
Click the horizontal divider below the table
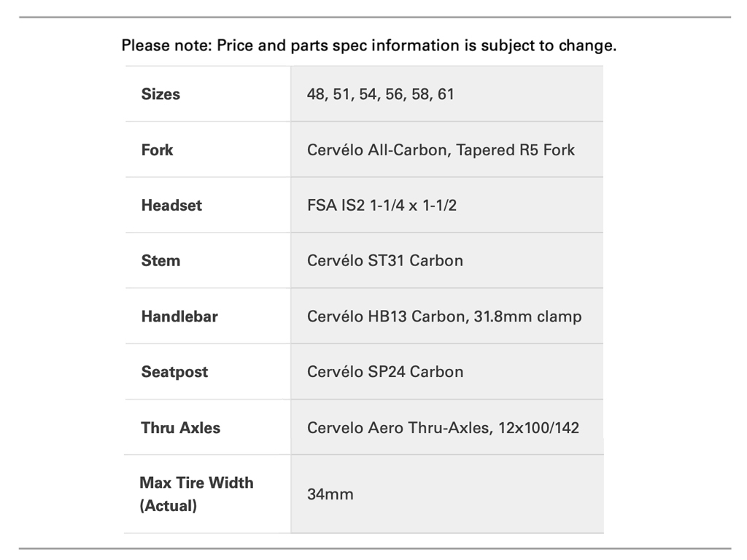coord(374,548)
